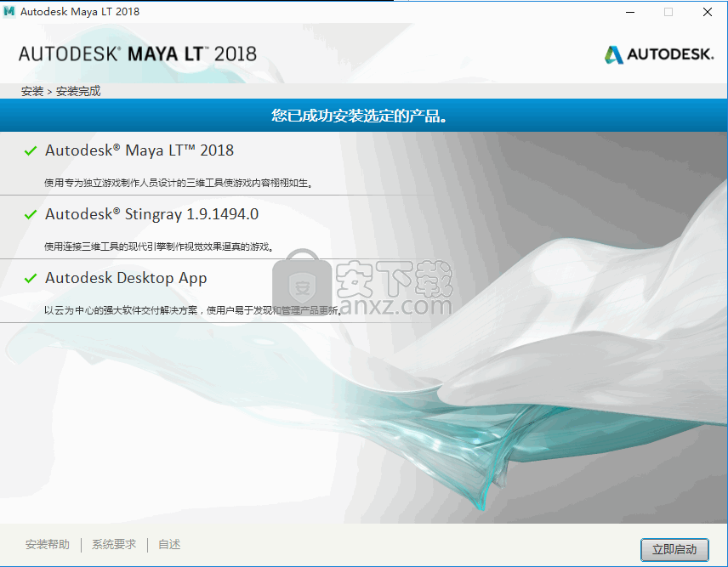Click the 您已成功安装选定的产品 banner text

click(x=360, y=116)
